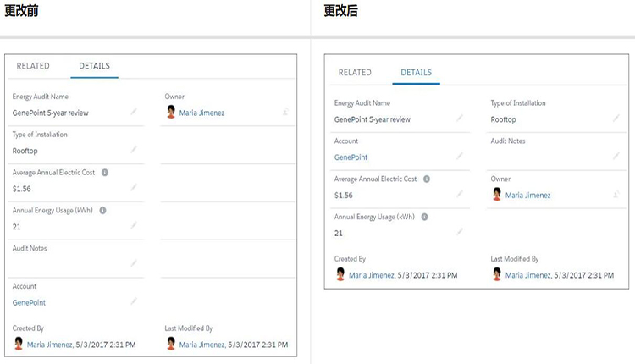The height and width of the screenshot is (364, 635).
Task: Click '$1.56' value in after panel
Action: [344, 196]
